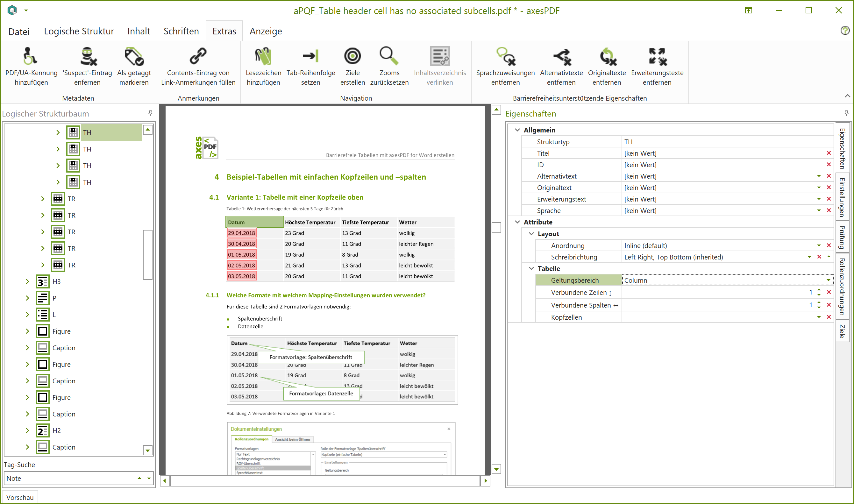Switch to the Schriften ribbon tab

[181, 31]
